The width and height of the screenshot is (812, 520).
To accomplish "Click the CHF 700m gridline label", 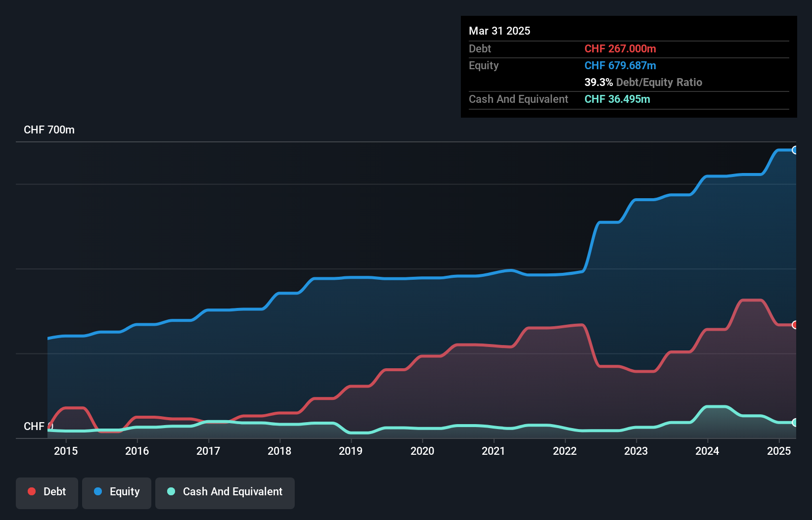I will click(x=49, y=130).
